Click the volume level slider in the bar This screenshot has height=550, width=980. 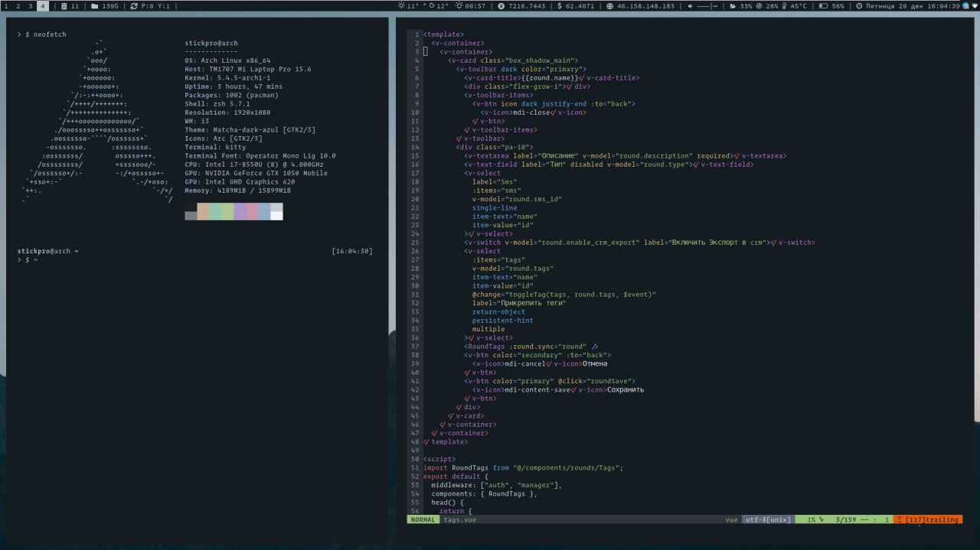pyautogui.click(x=709, y=5)
